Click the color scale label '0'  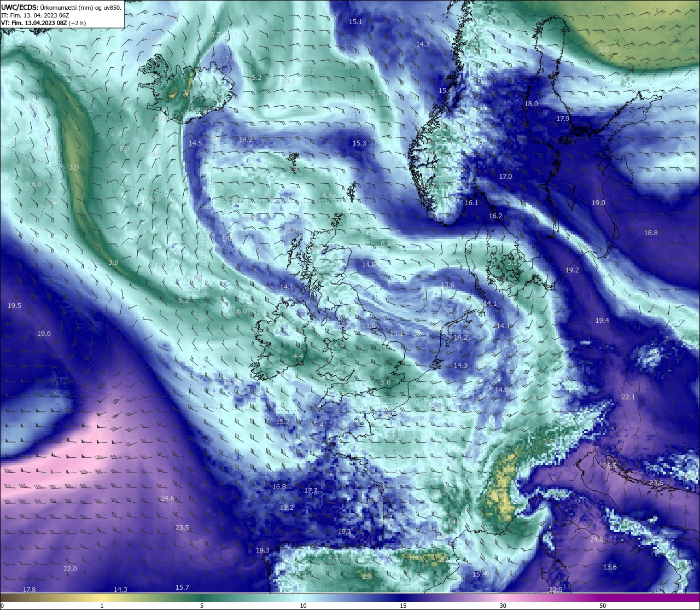tap(2, 606)
